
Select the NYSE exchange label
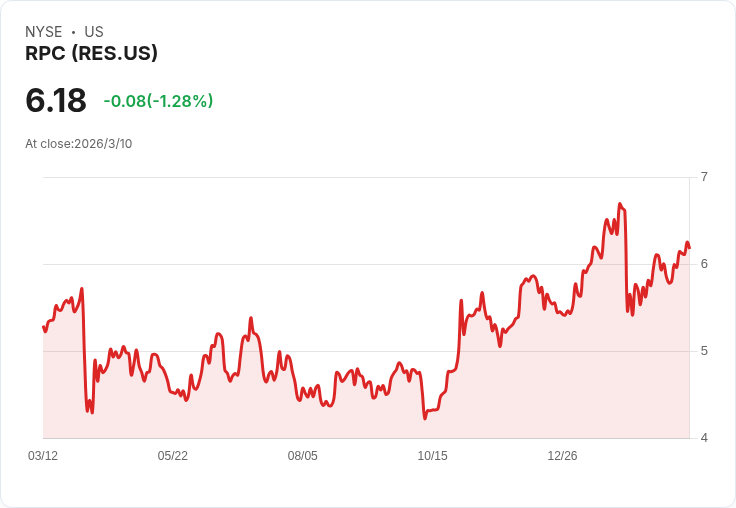coord(44,32)
